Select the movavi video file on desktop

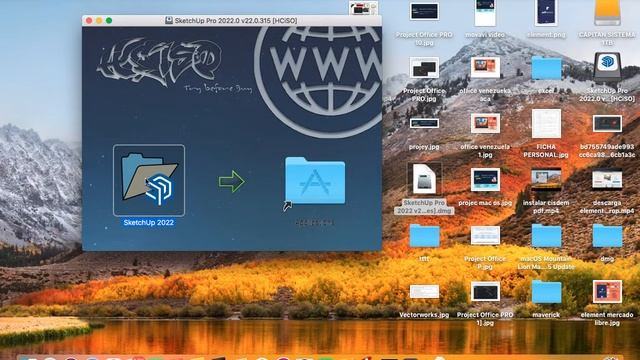tap(485, 13)
